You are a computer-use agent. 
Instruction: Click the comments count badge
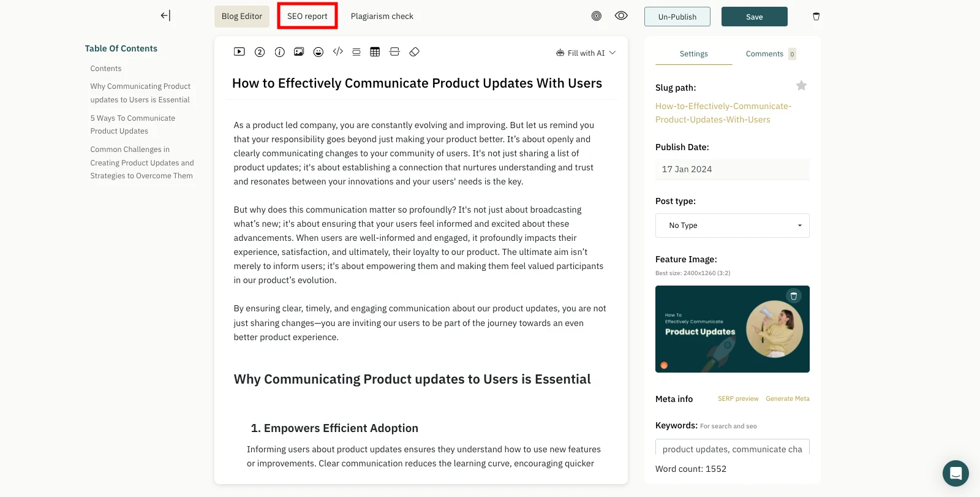tap(792, 54)
